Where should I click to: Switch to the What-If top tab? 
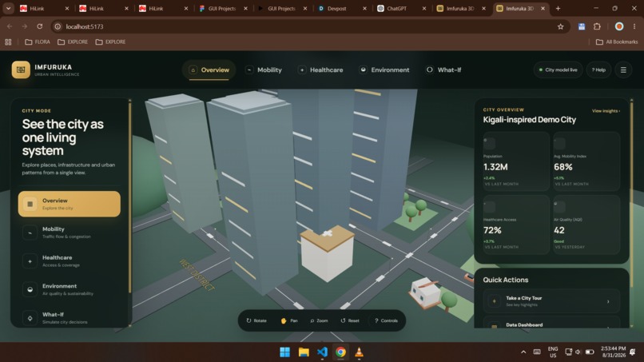point(443,70)
